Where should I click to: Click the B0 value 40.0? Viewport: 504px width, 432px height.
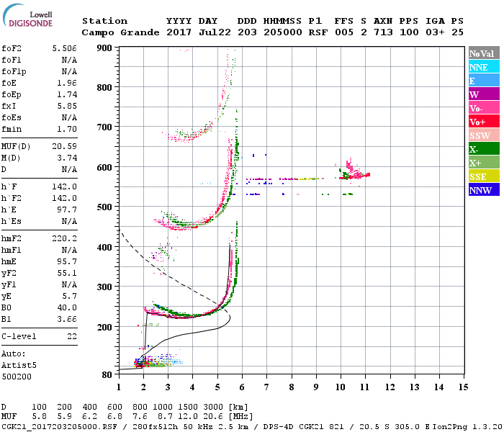[x=67, y=307]
